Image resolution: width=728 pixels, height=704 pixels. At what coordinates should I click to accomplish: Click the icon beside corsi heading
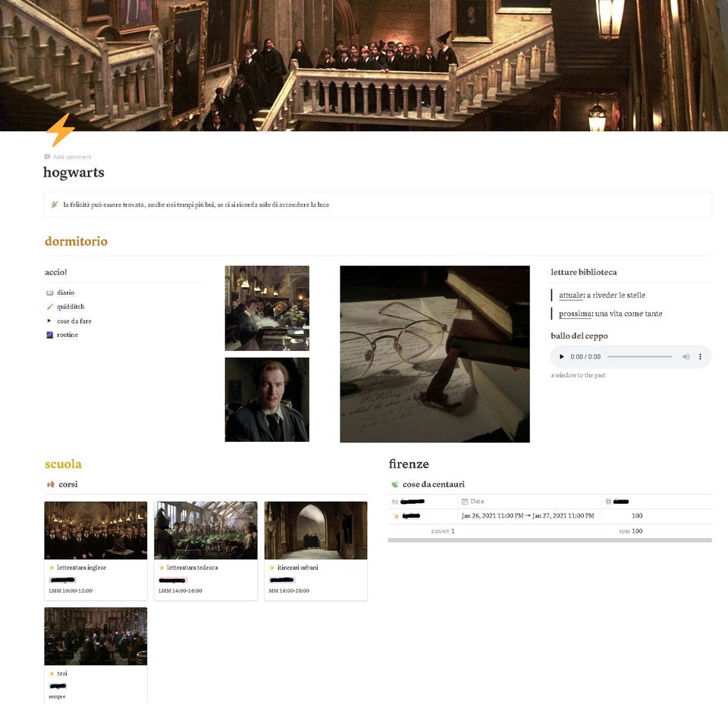(x=50, y=484)
